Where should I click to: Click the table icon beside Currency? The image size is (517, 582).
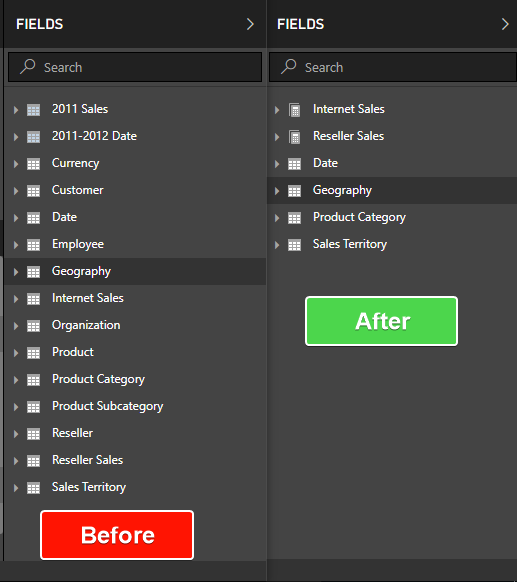coord(33,164)
